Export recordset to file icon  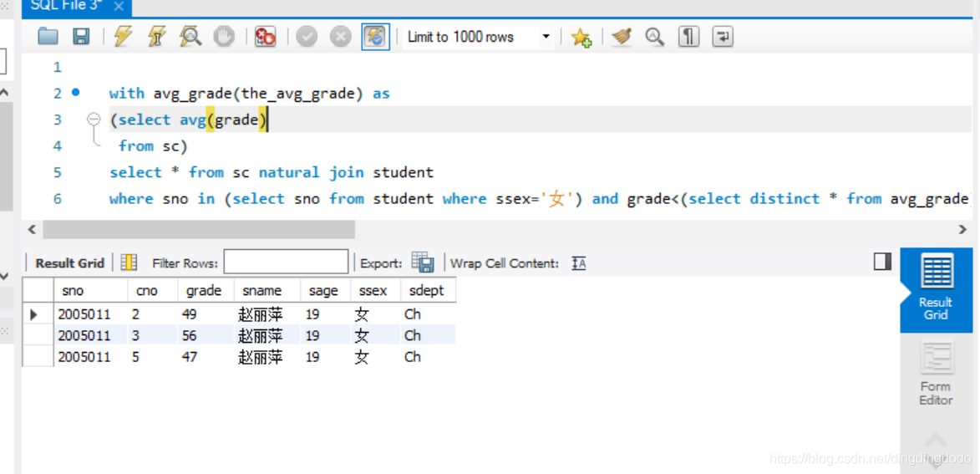[423, 262]
